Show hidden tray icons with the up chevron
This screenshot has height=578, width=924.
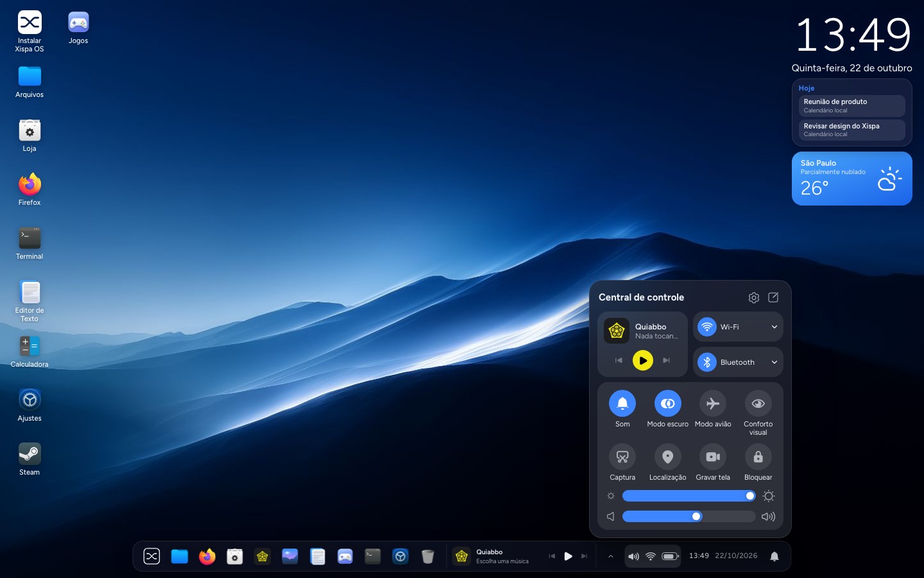click(610, 556)
